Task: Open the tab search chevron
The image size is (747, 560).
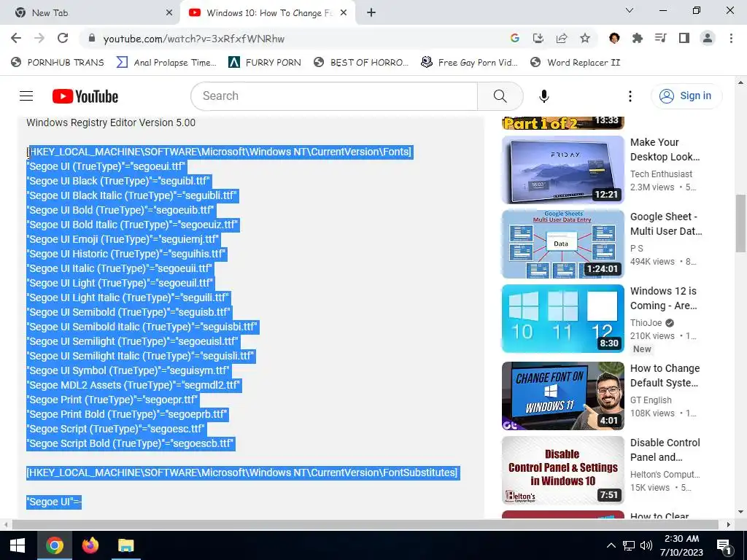Action: point(629,10)
